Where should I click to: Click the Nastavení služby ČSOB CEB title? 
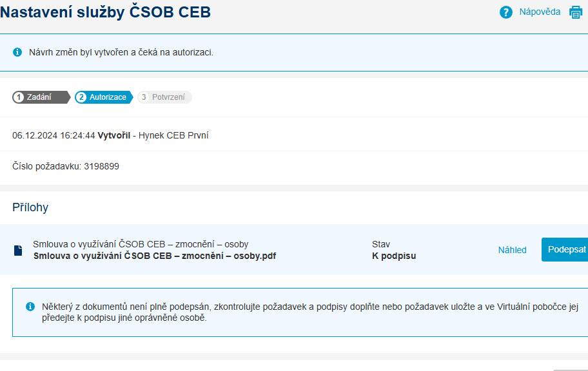(x=105, y=12)
